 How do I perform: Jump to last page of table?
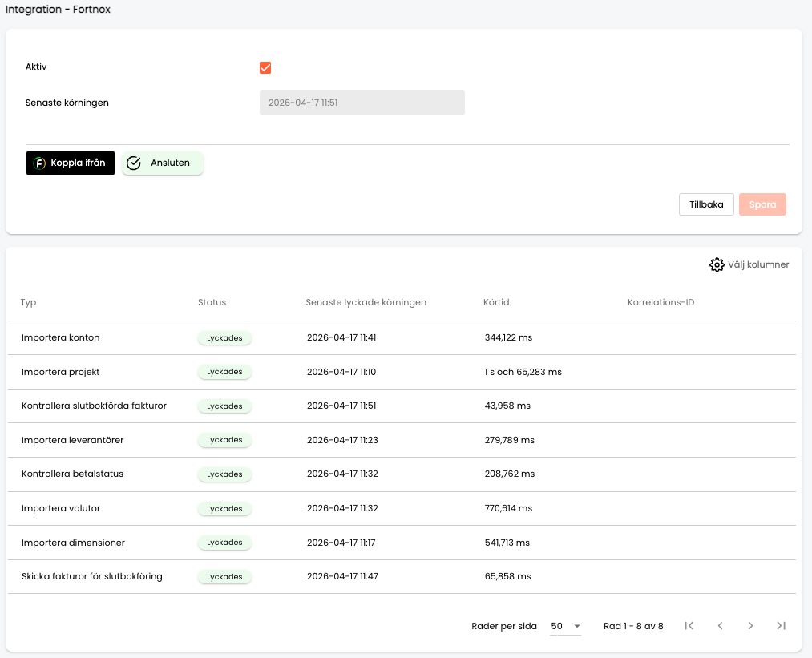coord(781,626)
